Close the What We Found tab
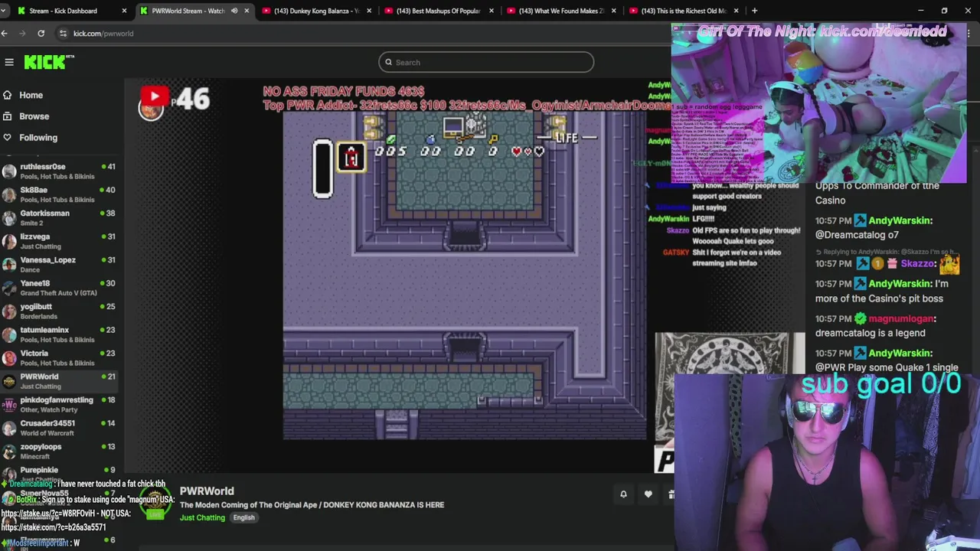This screenshot has width=980, height=551. 614,11
